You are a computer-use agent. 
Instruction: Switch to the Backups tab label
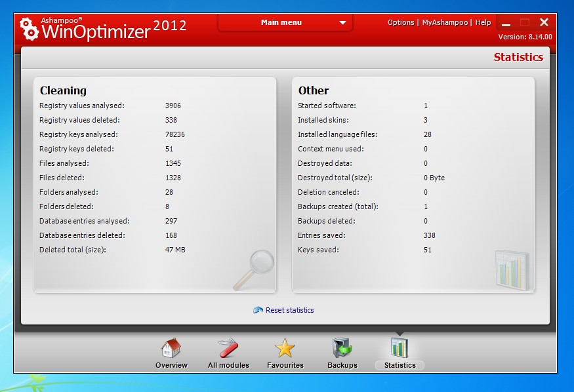click(x=342, y=365)
